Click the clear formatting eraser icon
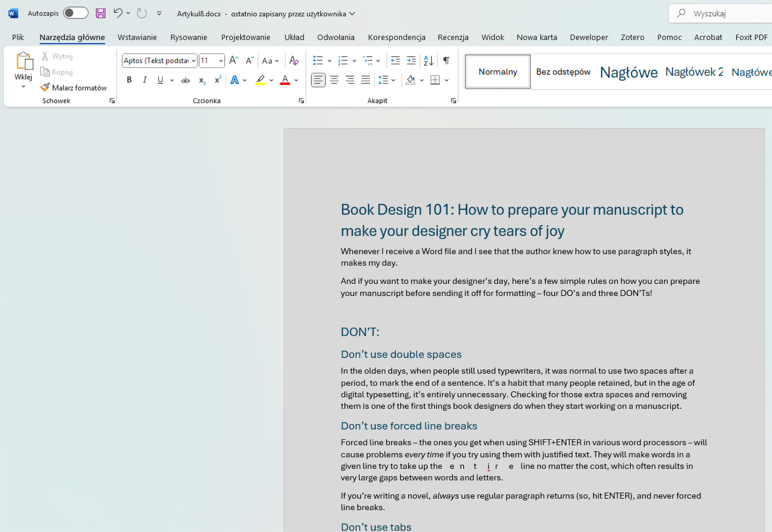The height and width of the screenshot is (532, 772). [293, 60]
